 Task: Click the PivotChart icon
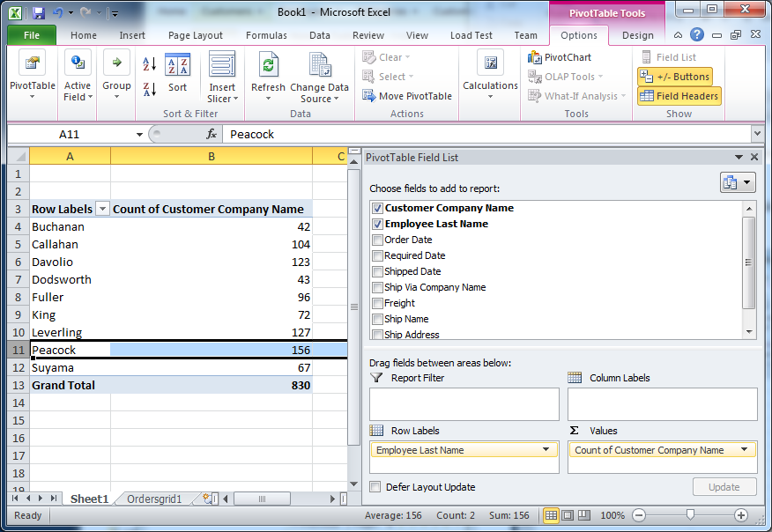tap(535, 57)
